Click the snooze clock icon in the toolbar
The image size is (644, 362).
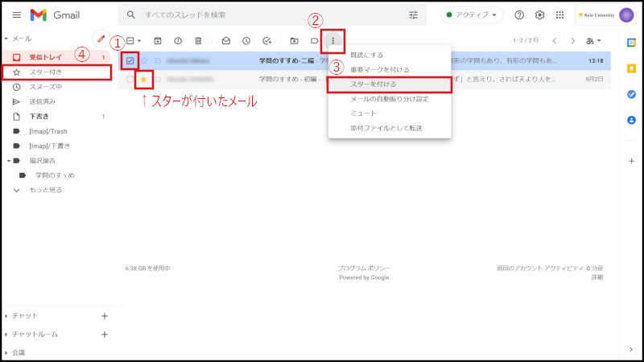pyautogui.click(x=246, y=41)
